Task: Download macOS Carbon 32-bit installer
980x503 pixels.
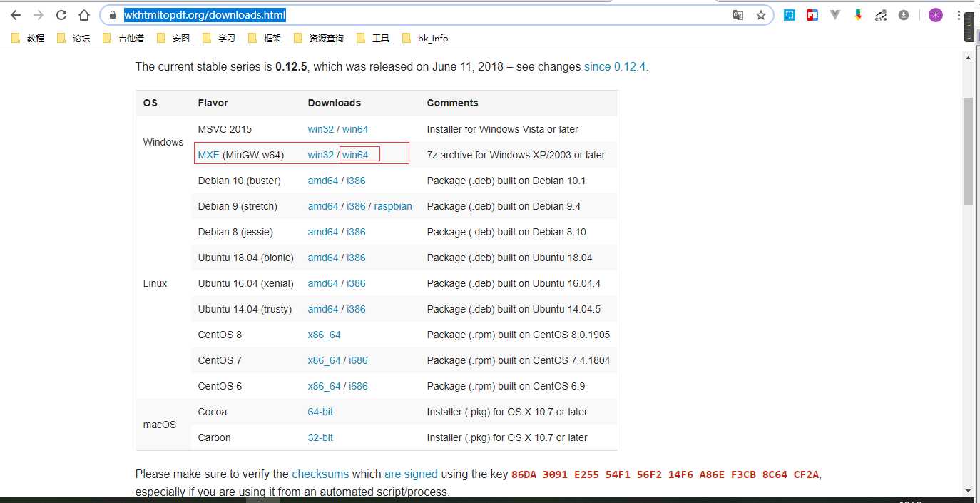Action: pos(320,437)
